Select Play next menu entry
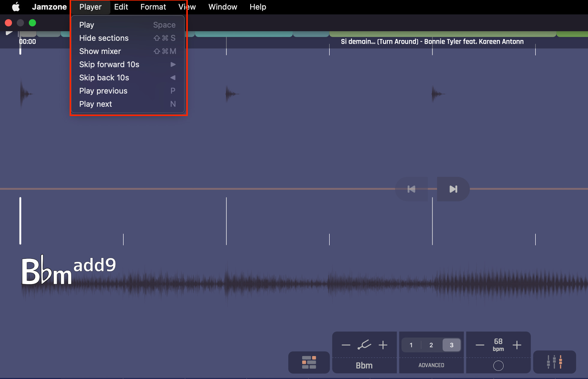This screenshot has width=588, height=379. (x=127, y=104)
